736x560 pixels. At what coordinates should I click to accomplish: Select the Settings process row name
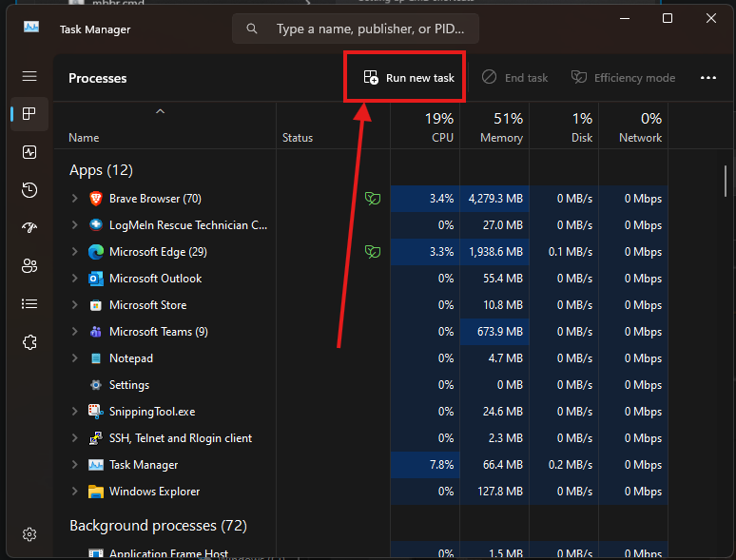[x=129, y=385]
